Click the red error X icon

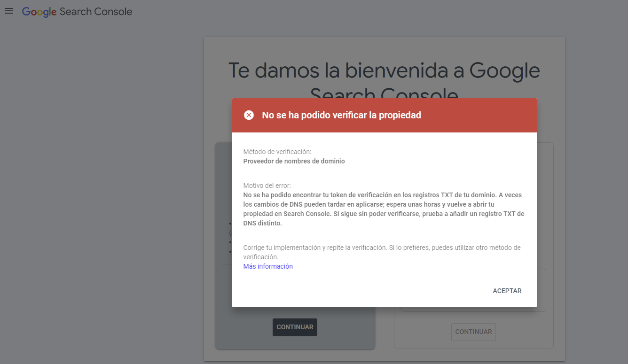click(x=249, y=115)
